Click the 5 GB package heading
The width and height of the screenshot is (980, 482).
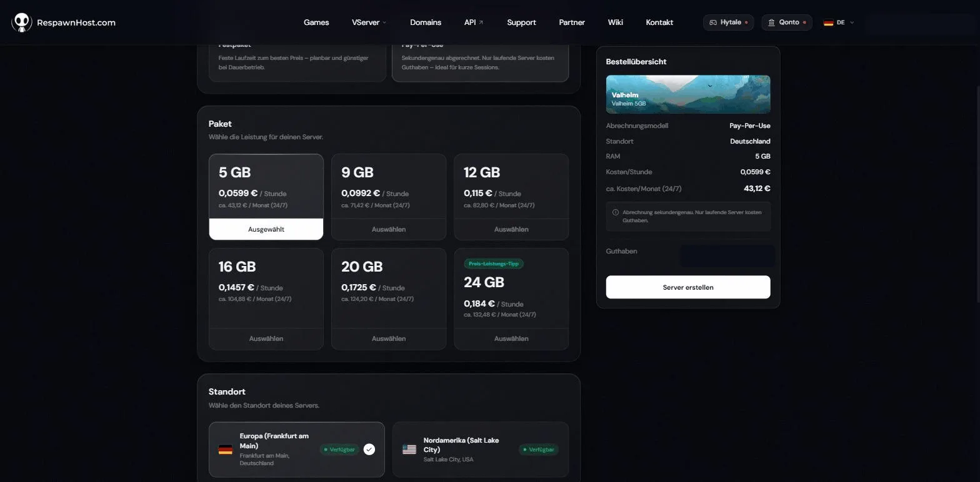pyautogui.click(x=234, y=172)
